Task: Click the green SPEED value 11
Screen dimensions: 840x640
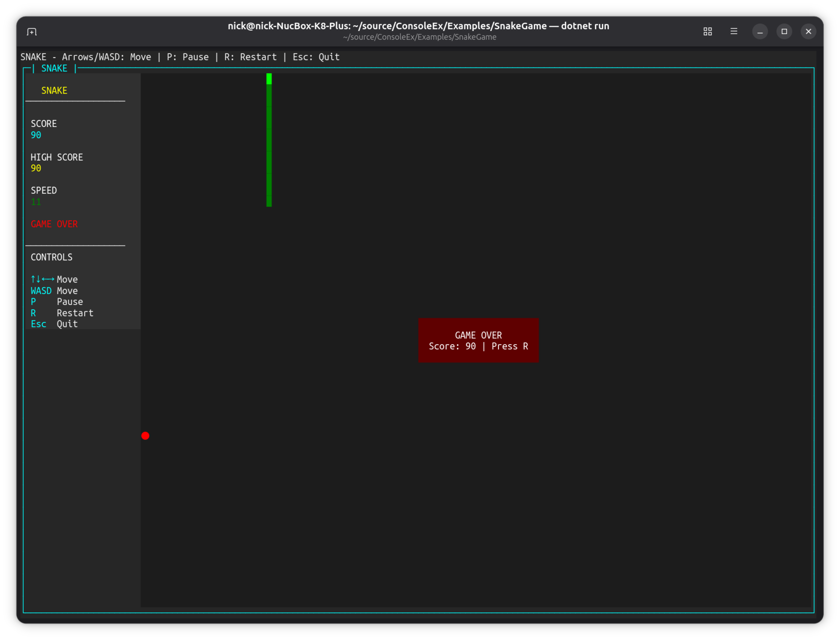Action: (36, 202)
